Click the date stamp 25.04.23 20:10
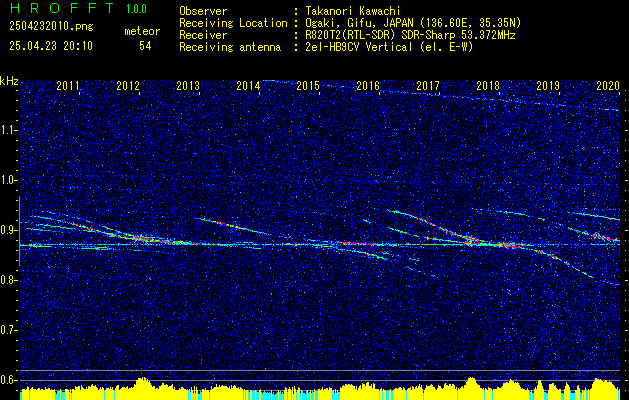This screenshot has width=629, height=400. click(x=51, y=46)
